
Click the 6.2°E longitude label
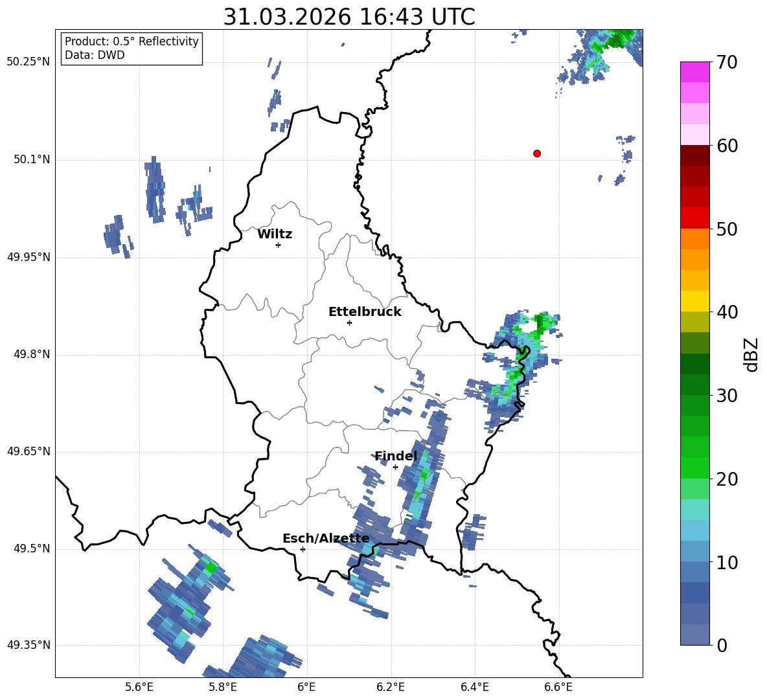pyautogui.click(x=391, y=687)
